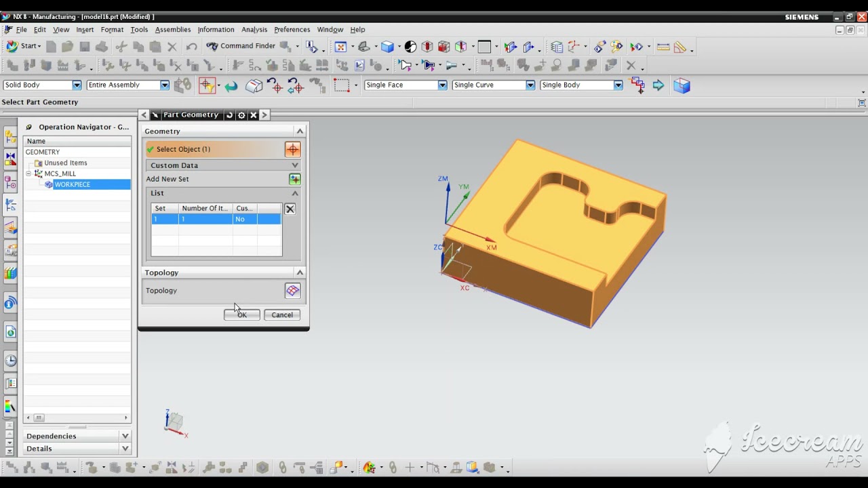The width and height of the screenshot is (868, 488).
Task: Click the Topology mesh icon button
Action: 292,291
